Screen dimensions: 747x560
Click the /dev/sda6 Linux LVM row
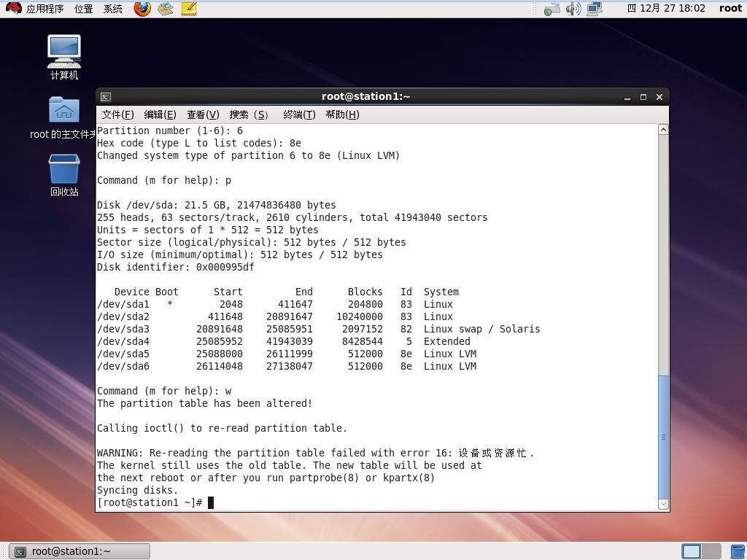click(x=287, y=366)
